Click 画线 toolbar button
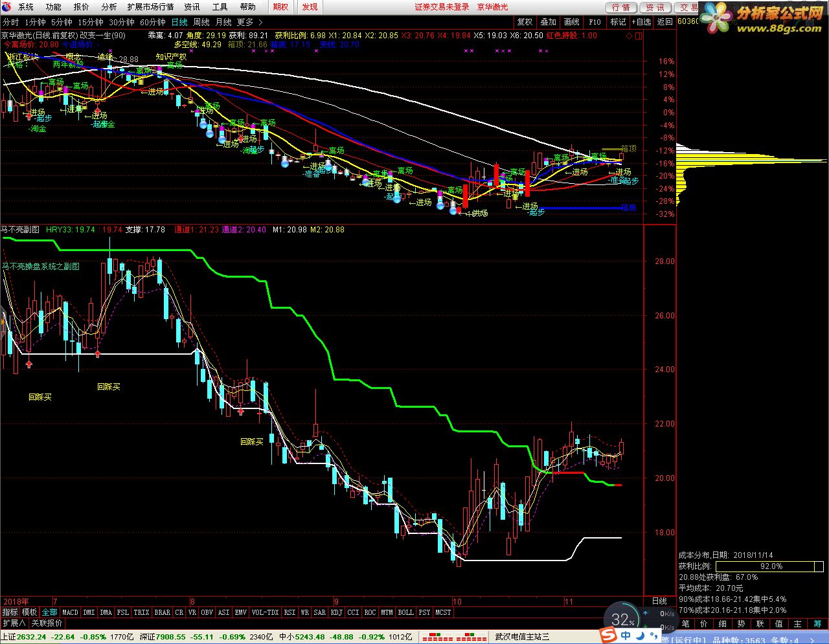The image size is (829, 644). (572, 22)
